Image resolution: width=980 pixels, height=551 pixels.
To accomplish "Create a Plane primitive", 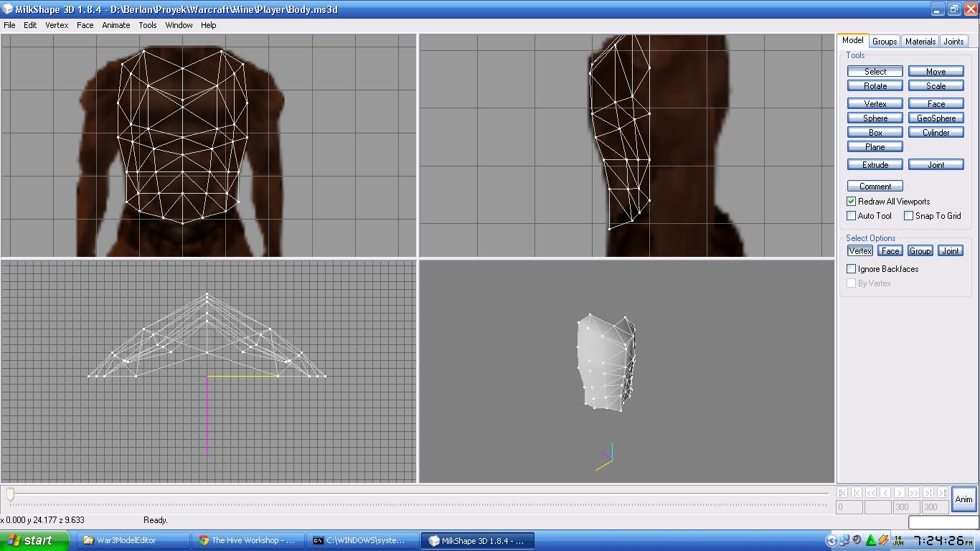I will (x=875, y=147).
